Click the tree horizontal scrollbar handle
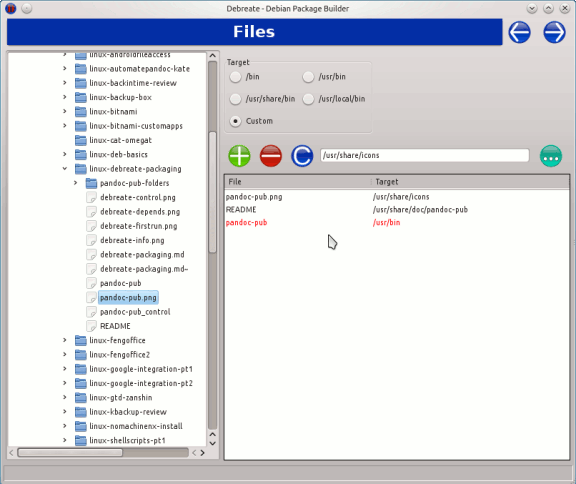The height and width of the screenshot is (484, 576). (70, 453)
